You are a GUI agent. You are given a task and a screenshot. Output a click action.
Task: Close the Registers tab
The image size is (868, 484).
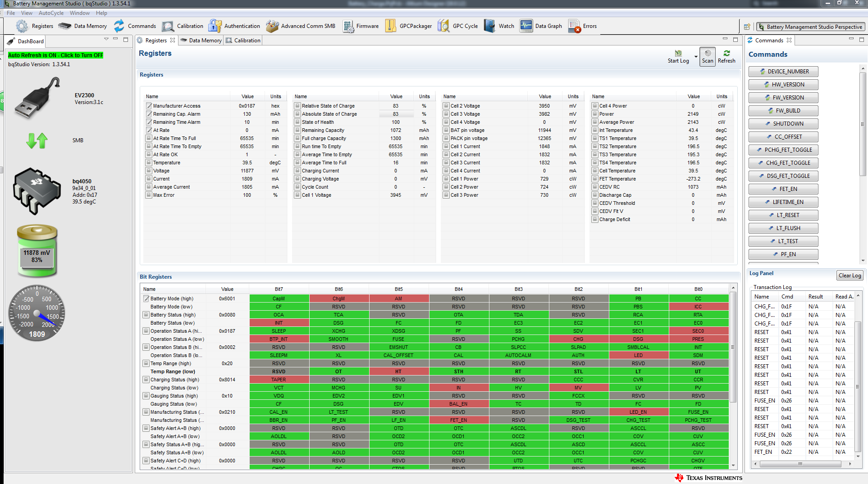[173, 40]
